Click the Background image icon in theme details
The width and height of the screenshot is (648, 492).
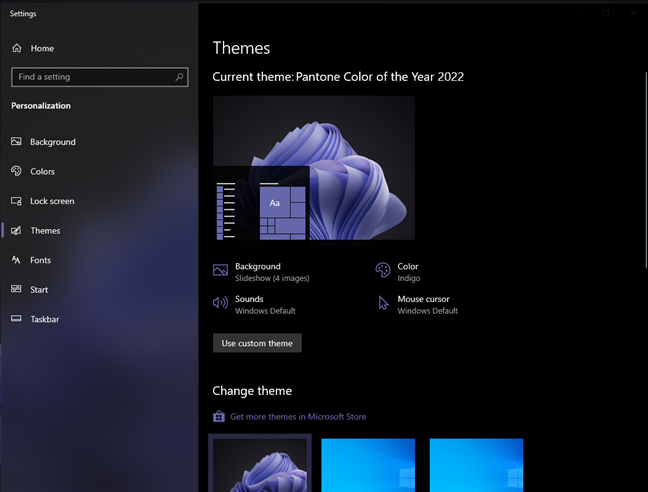click(220, 270)
